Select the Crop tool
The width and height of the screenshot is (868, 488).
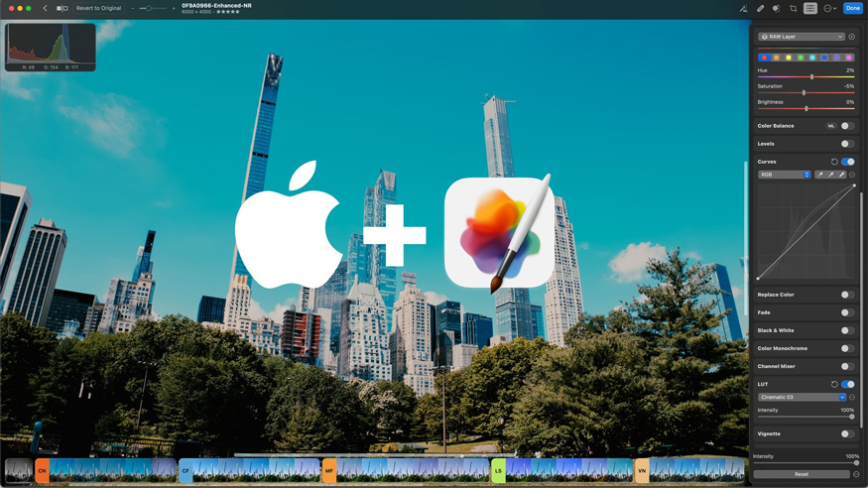(794, 8)
